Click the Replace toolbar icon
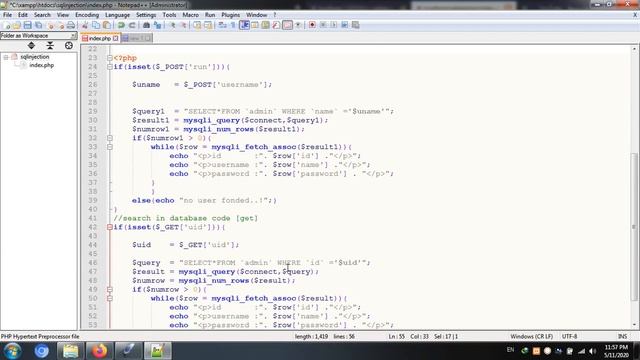640x360 pixels. click(x=158, y=25)
